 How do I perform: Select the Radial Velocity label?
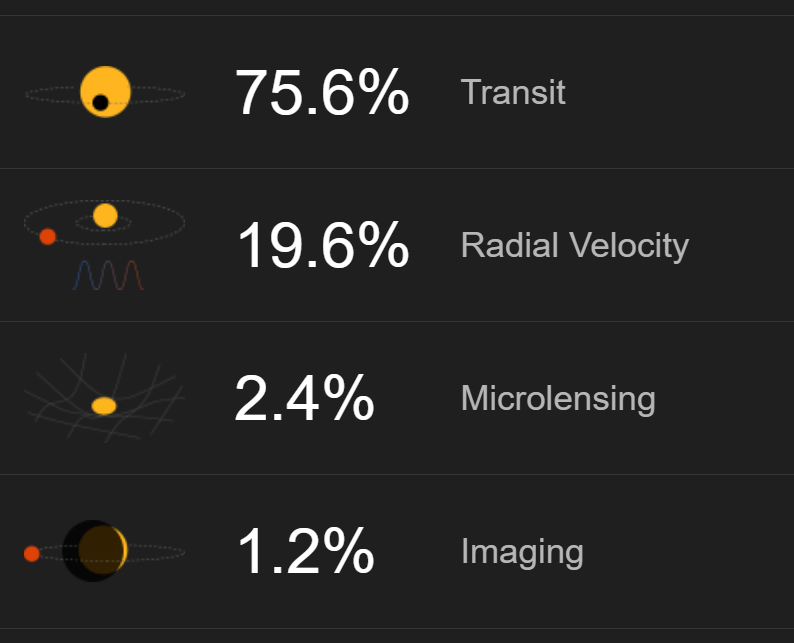click(x=575, y=246)
